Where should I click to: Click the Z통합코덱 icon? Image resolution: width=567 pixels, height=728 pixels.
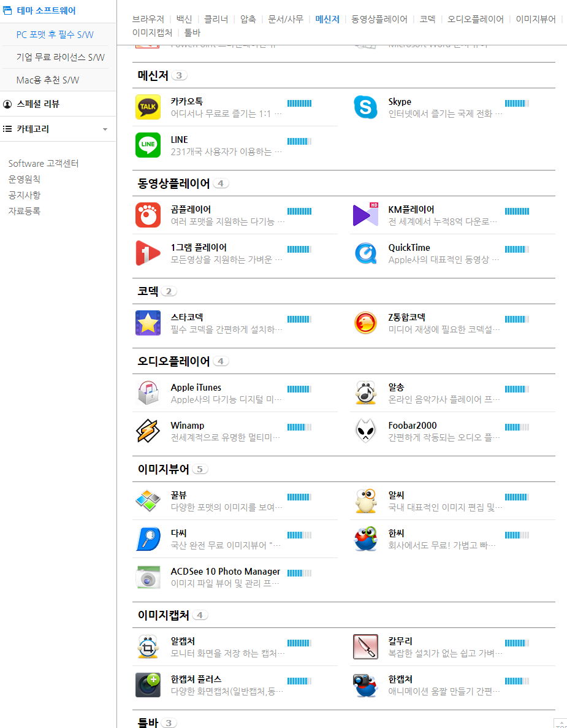(x=365, y=323)
